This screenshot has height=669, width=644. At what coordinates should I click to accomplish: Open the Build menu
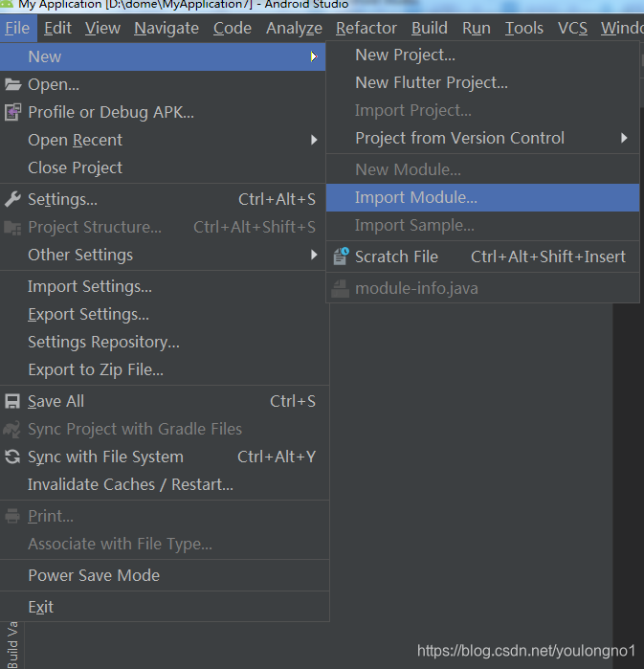pyautogui.click(x=430, y=28)
